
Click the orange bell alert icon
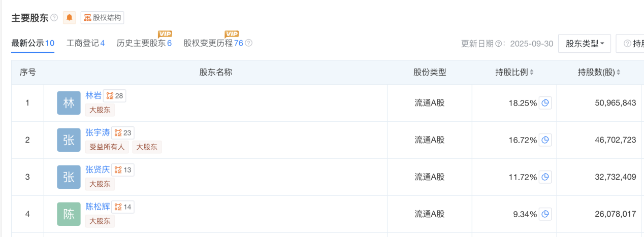[70, 18]
